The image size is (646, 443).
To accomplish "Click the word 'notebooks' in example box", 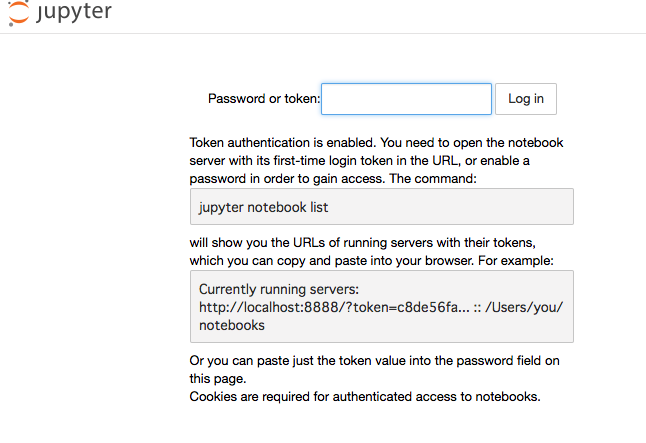I will (232, 325).
